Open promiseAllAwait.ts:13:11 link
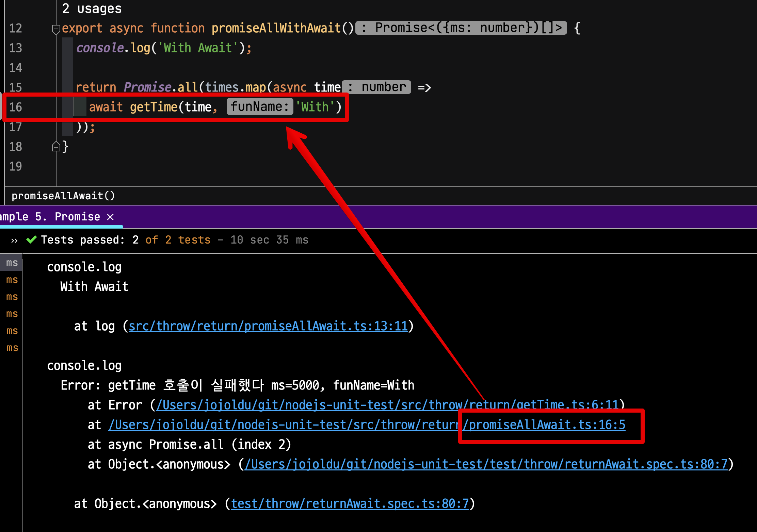 [x=268, y=326]
